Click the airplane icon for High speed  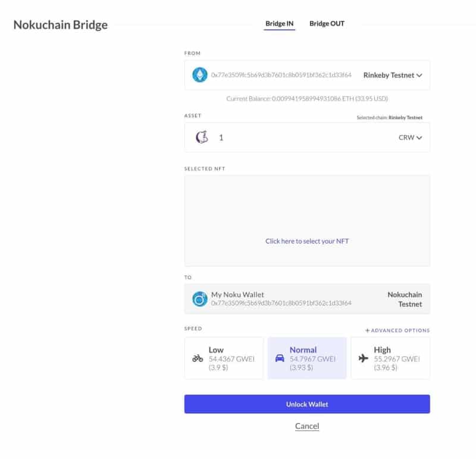tap(364, 358)
